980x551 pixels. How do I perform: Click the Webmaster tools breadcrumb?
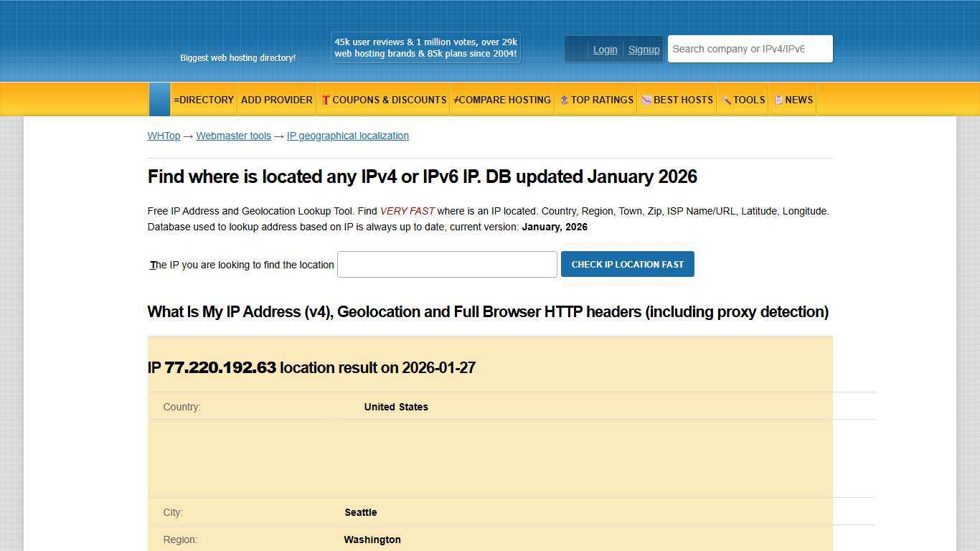[234, 136]
